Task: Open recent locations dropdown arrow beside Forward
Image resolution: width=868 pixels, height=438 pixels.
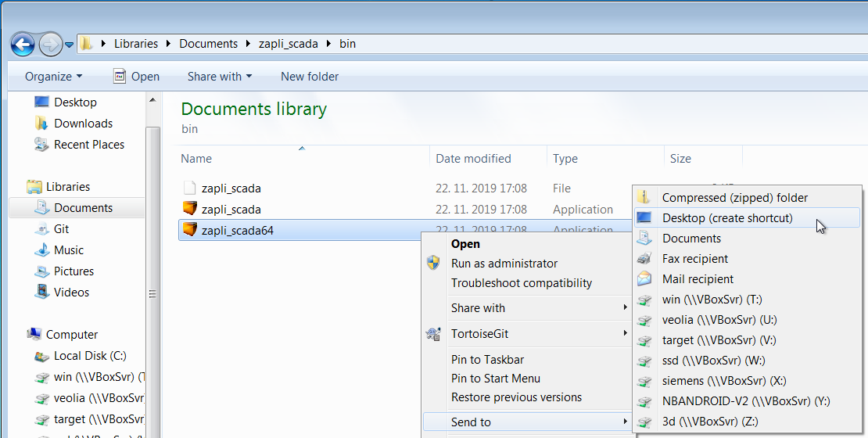Action: coord(70,45)
